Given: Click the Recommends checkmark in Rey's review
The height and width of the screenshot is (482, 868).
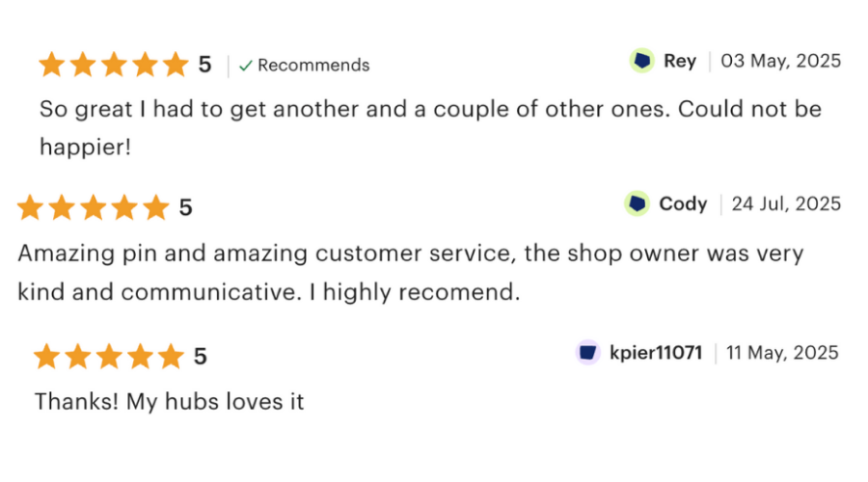Looking at the screenshot, I should coord(246,66).
